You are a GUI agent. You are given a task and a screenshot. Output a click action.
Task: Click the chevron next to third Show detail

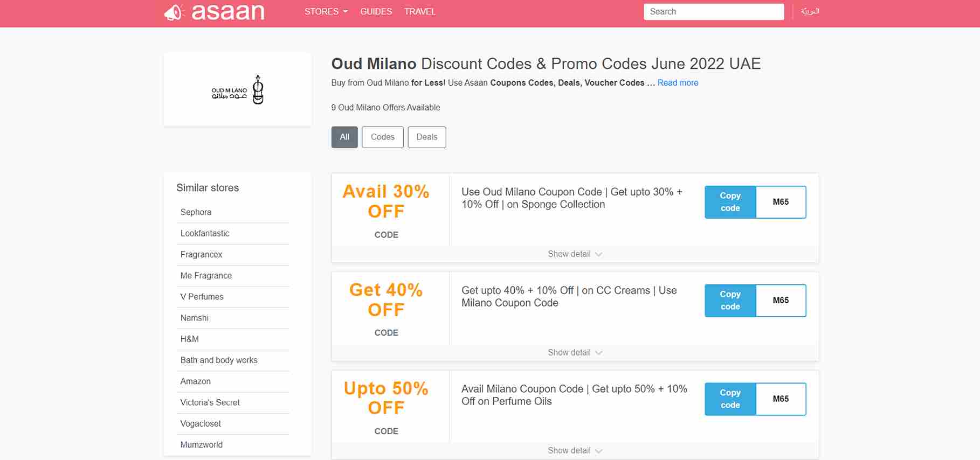(x=598, y=450)
